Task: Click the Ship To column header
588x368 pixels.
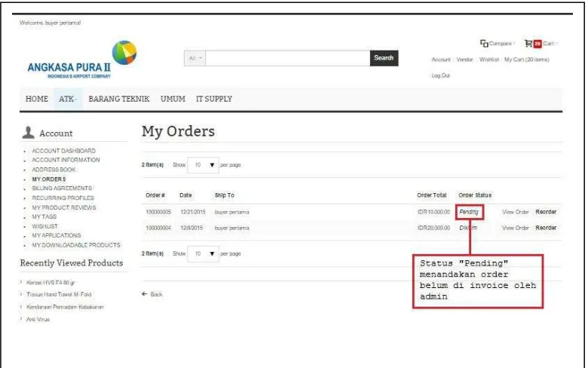Action: point(224,195)
